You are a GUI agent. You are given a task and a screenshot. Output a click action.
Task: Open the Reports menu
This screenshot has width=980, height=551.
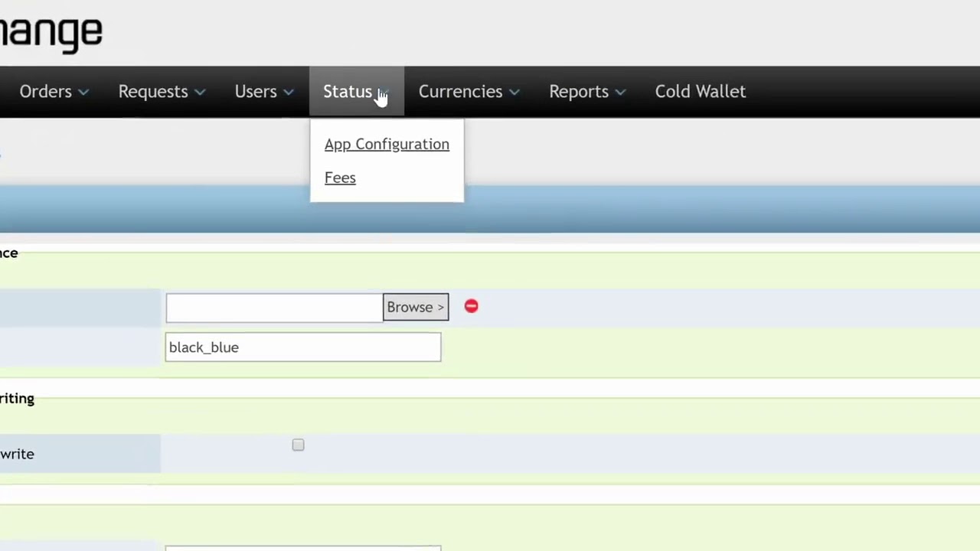[587, 92]
